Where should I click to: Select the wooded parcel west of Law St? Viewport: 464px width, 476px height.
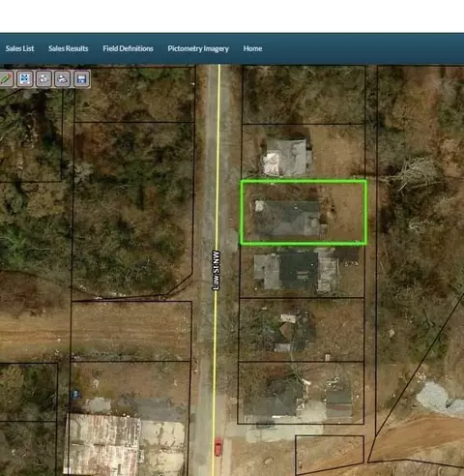coord(132,210)
